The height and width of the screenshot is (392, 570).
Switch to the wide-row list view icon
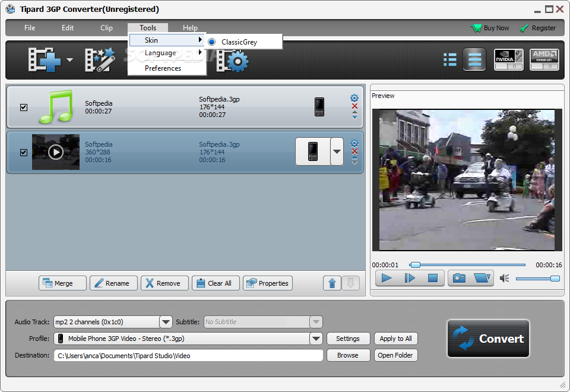pos(474,59)
